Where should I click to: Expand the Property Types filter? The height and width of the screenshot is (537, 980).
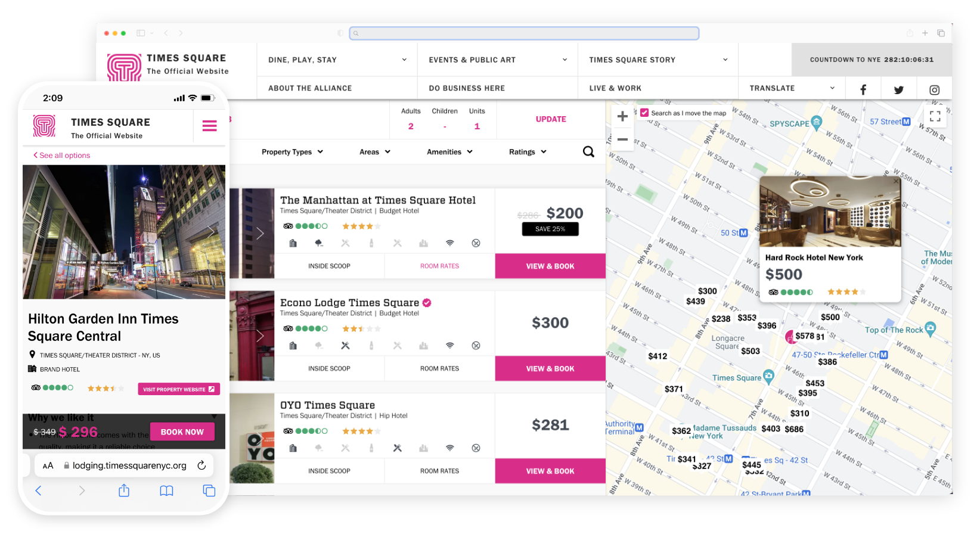point(292,152)
